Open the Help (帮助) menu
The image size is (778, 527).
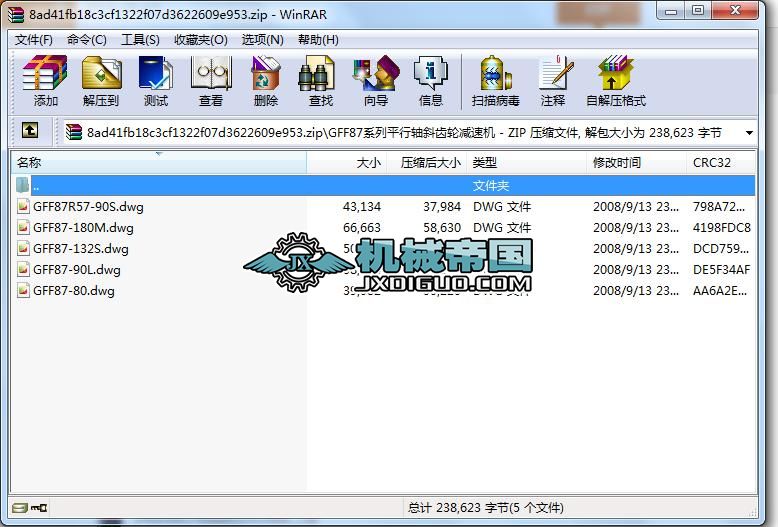pos(318,40)
